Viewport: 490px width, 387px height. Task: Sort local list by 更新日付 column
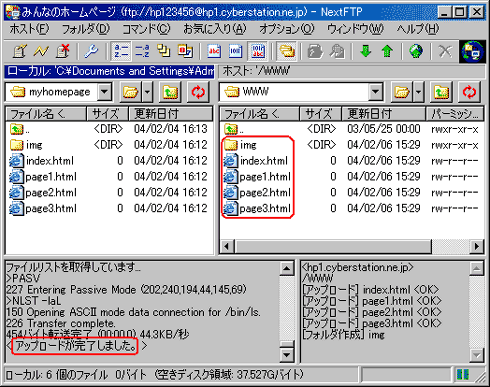[170, 114]
